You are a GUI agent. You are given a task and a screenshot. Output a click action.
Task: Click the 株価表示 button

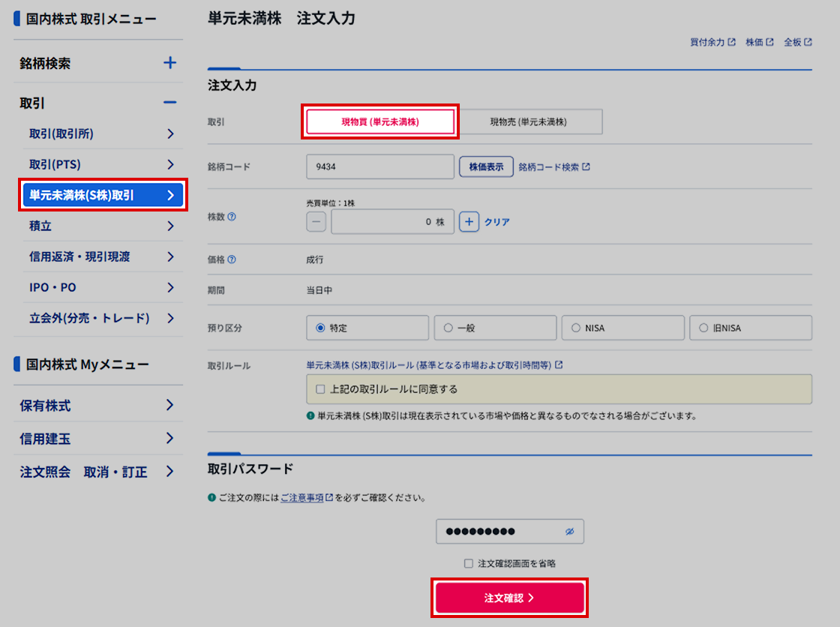(486, 167)
